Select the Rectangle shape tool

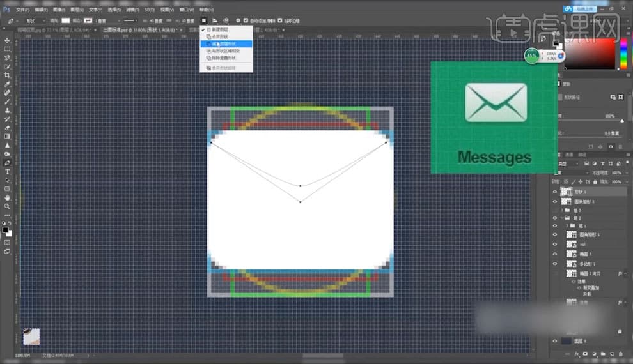(7, 189)
